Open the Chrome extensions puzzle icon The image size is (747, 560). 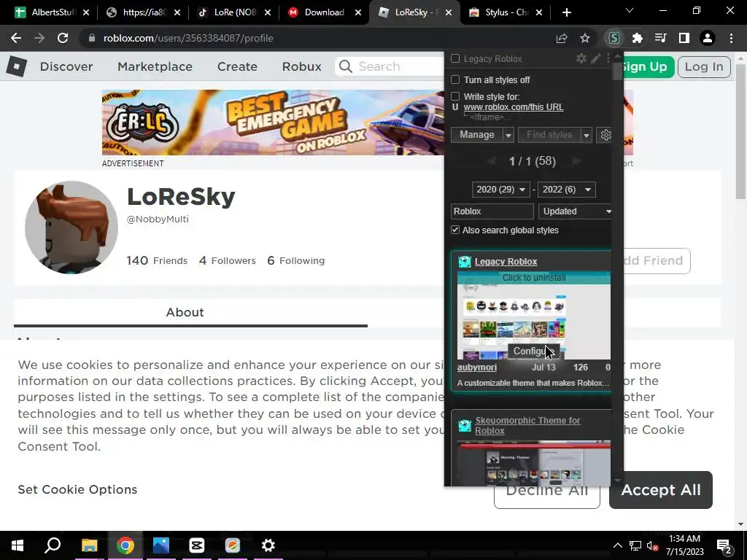[638, 38]
